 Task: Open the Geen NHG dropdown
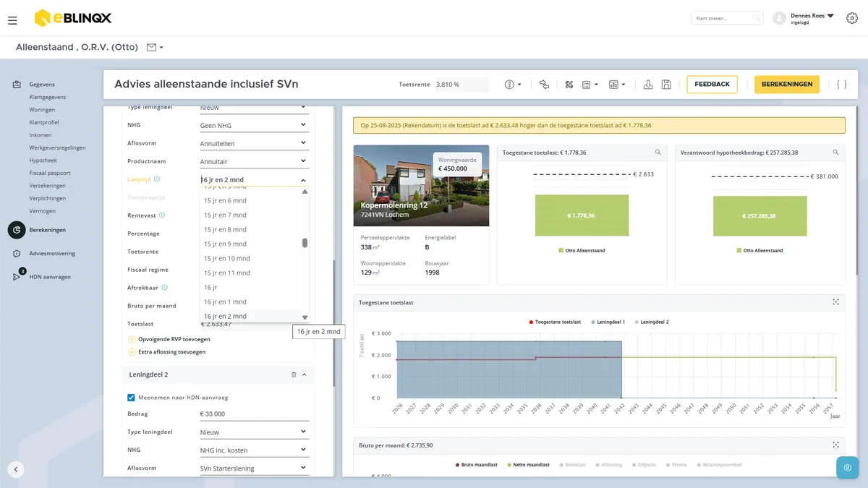[254, 125]
